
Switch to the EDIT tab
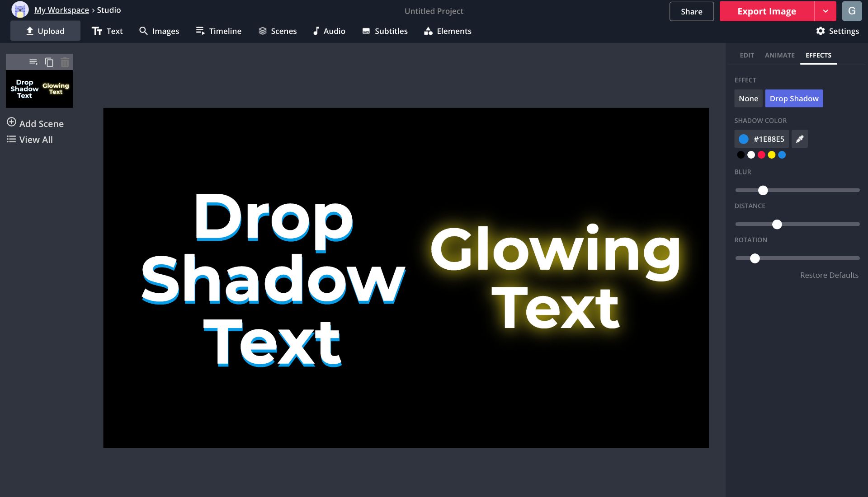tap(747, 55)
